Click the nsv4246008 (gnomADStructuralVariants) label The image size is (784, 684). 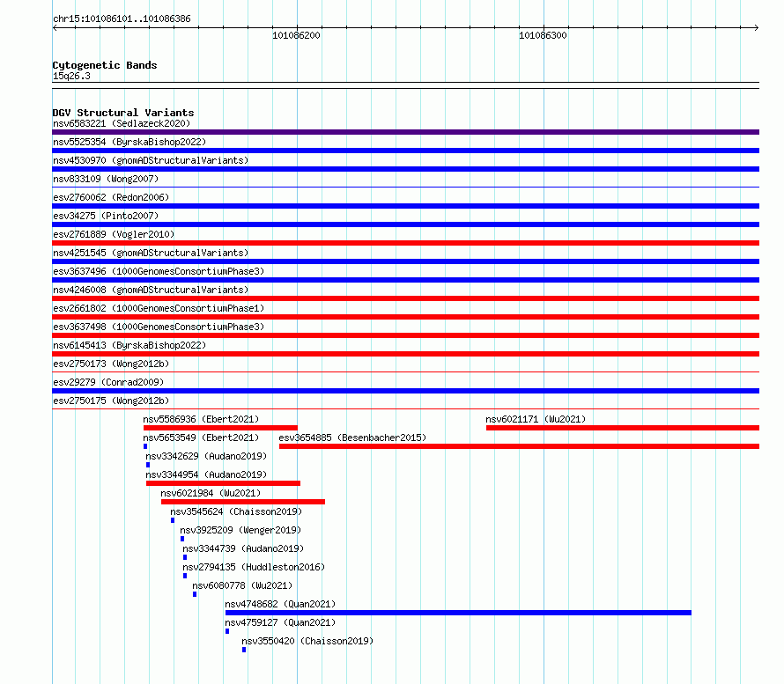pos(151,290)
